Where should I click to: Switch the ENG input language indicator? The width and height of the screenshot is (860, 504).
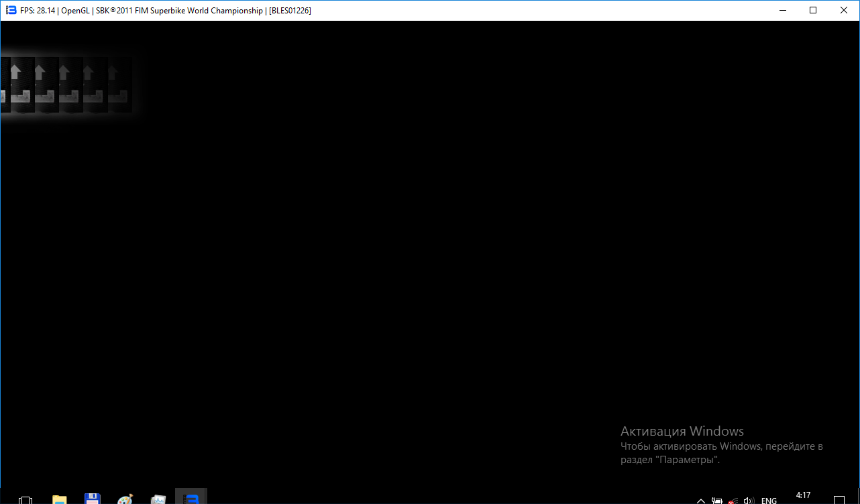[769, 500]
